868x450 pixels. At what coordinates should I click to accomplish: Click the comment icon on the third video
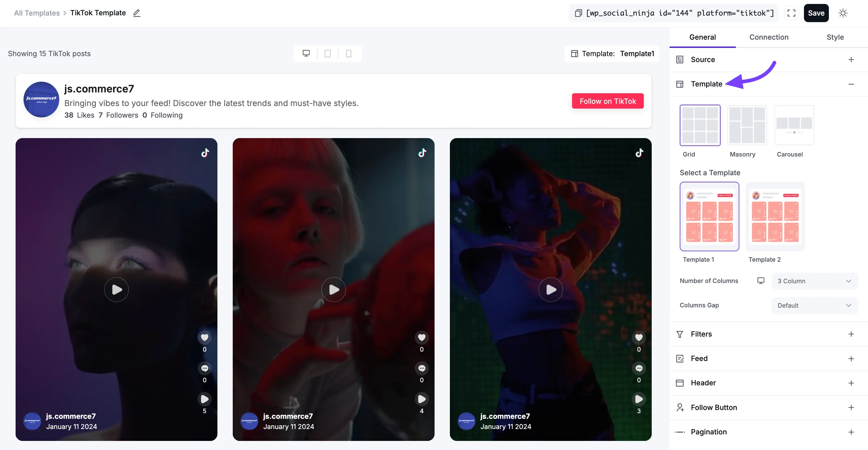coord(639,368)
